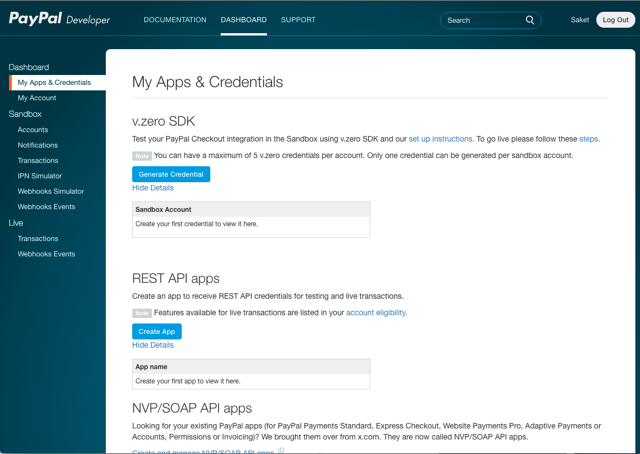This screenshot has width=640, height=454.
Task: Follow the set up instructions link
Action: (441, 139)
